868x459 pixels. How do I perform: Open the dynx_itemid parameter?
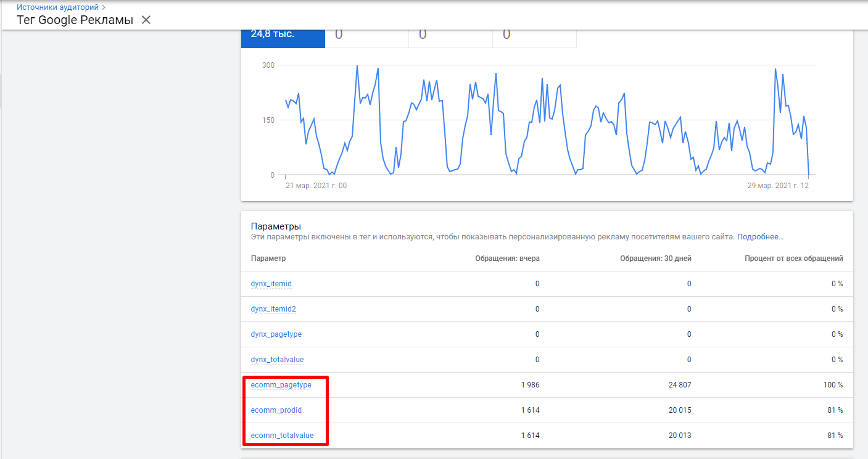(271, 284)
